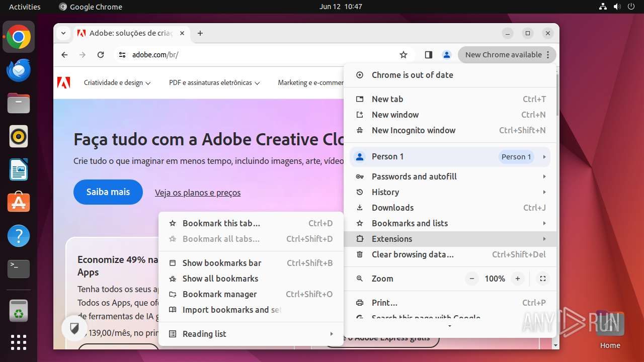644x362 pixels.
Task: Select Bookmark this tab
Action: pyautogui.click(x=251, y=223)
